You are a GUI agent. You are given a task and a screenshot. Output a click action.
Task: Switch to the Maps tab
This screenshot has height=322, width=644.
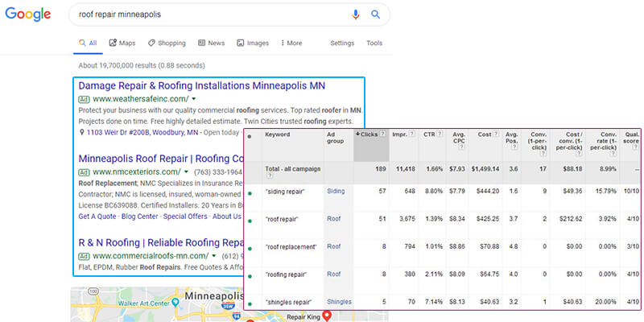pos(122,43)
